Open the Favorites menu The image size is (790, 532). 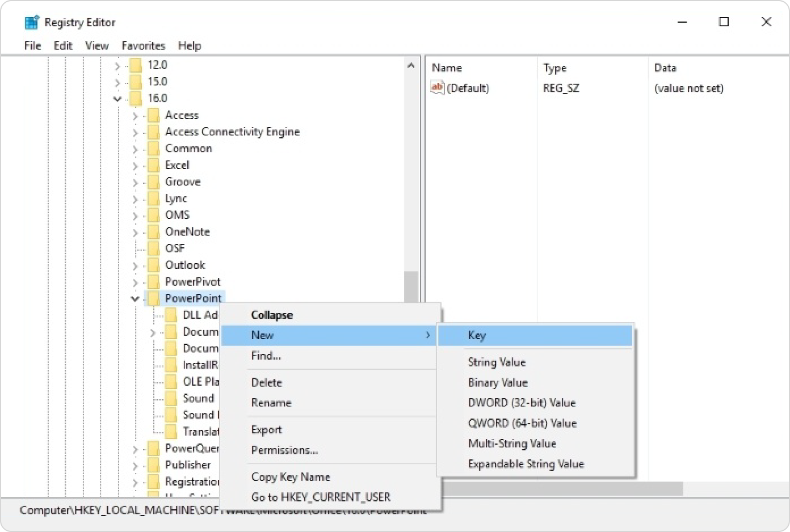pyautogui.click(x=143, y=45)
